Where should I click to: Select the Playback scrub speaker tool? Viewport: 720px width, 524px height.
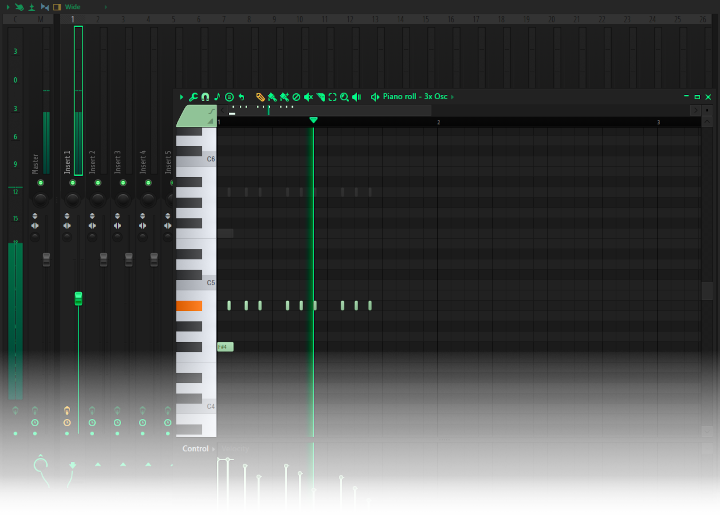357,97
